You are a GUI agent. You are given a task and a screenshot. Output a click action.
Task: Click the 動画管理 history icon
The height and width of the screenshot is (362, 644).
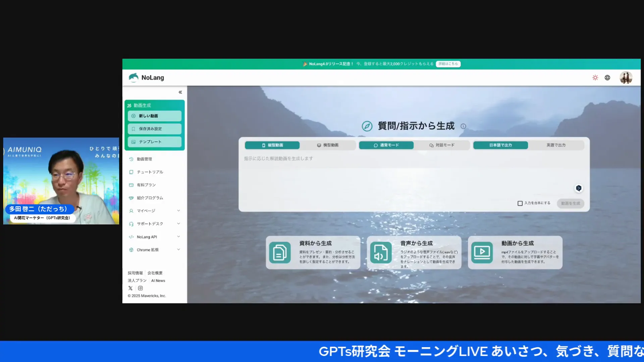(131, 159)
